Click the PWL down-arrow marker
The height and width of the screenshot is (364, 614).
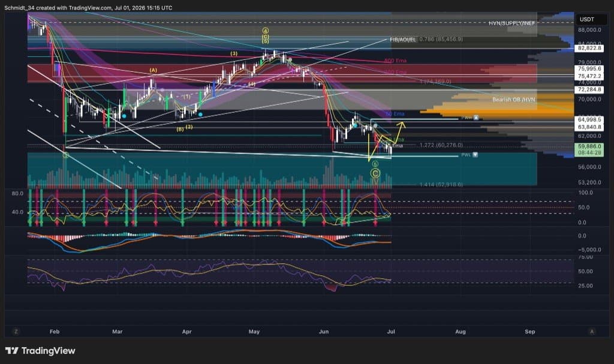[475, 155]
